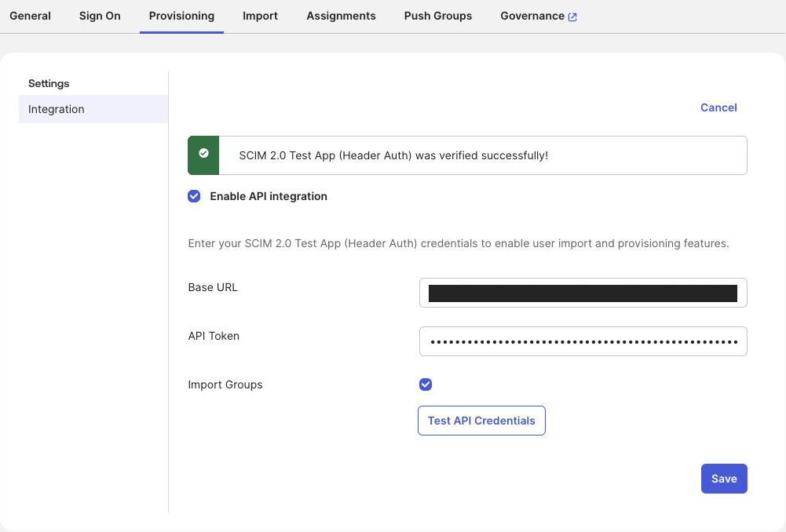
Task: Open the Governance external link tab
Action: (x=539, y=16)
